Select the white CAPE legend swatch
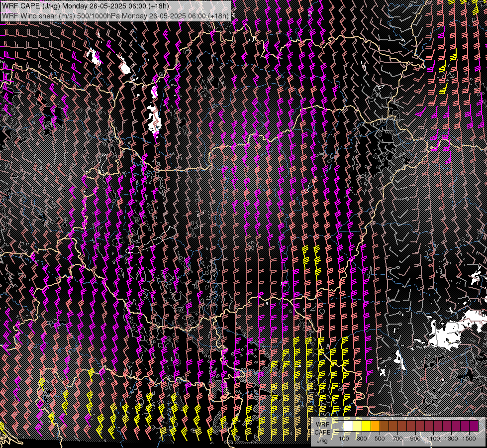This screenshot has height=448, width=487. coord(349,426)
